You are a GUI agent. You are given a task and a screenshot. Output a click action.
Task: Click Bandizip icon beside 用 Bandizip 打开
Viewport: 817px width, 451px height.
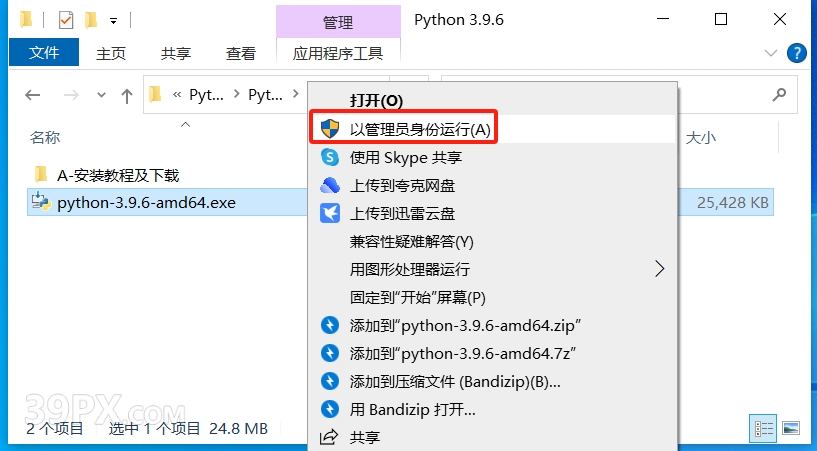coord(330,409)
